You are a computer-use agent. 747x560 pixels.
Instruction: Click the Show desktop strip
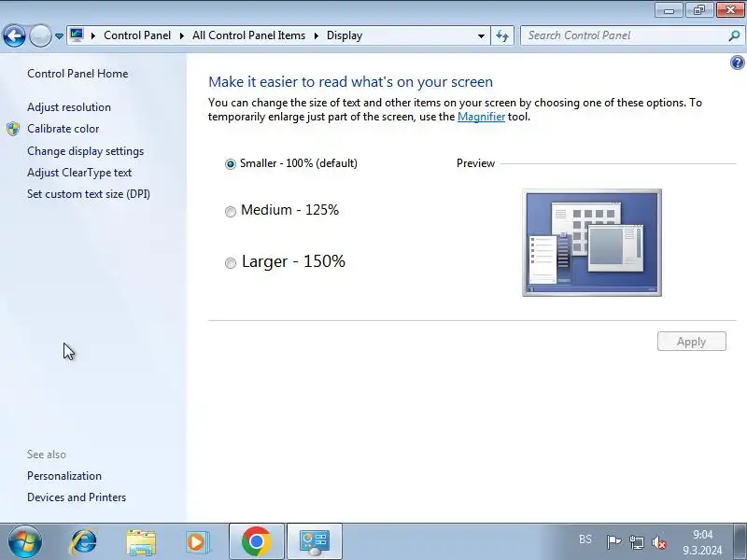click(740, 542)
